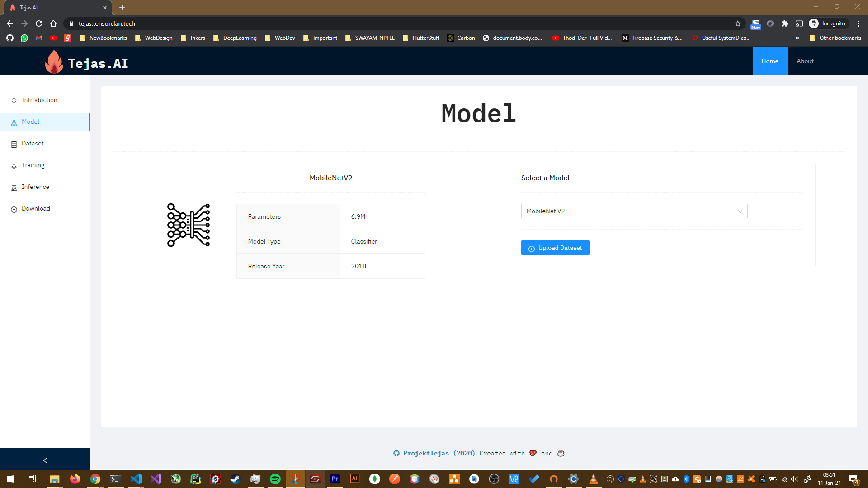Expand hidden bookmarks with double chevron
Image resolution: width=868 pixels, height=488 pixels.
point(797,38)
